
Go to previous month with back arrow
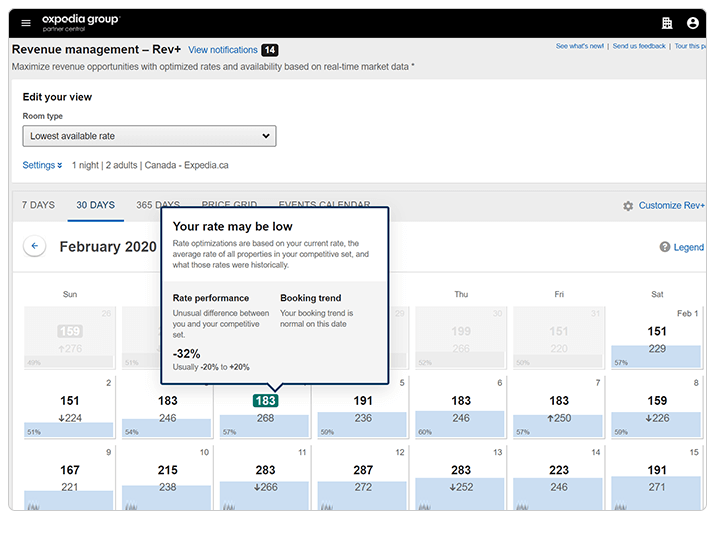(35, 246)
